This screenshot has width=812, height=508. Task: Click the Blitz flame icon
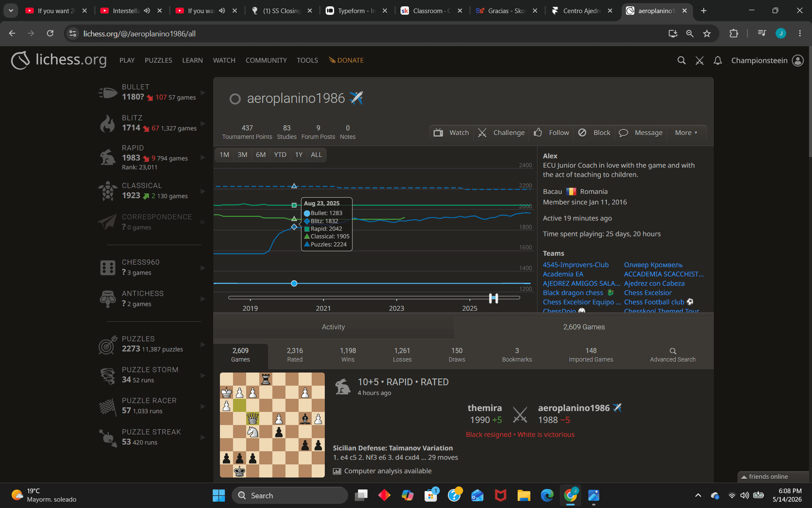pos(107,123)
